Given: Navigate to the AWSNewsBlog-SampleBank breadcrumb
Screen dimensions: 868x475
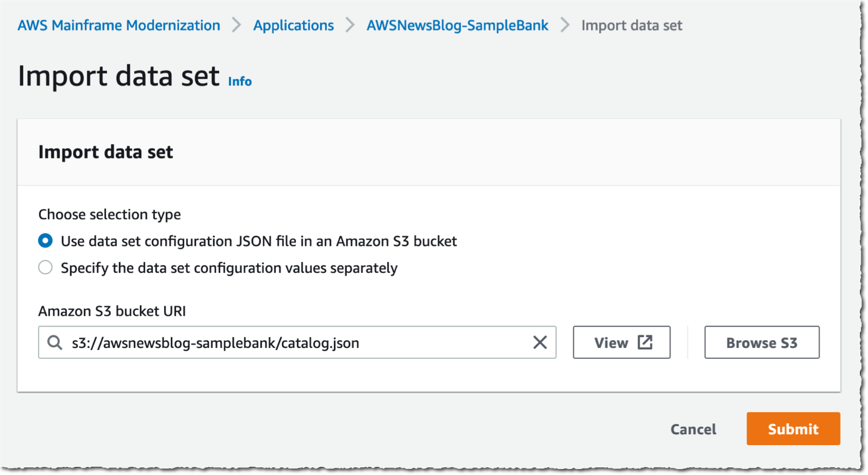Looking at the screenshot, I should click(x=457, y=26).
